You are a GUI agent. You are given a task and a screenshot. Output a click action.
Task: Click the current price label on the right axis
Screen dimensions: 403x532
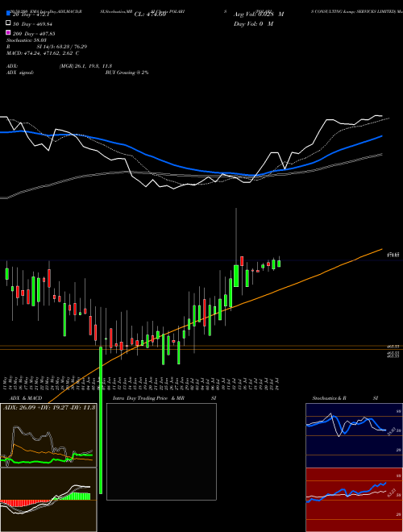pyautogui.click(x=394, y=255)
